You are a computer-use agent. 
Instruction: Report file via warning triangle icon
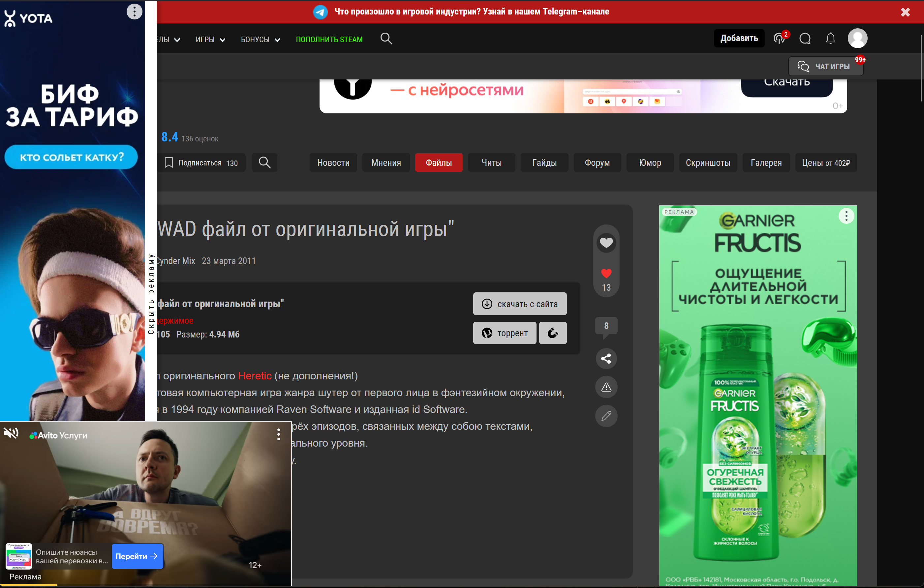(606, 387)
